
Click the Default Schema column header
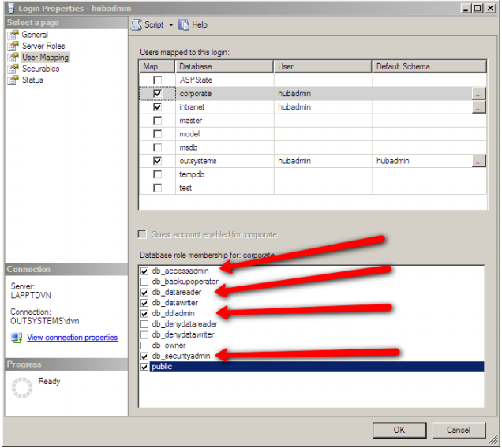426,67
